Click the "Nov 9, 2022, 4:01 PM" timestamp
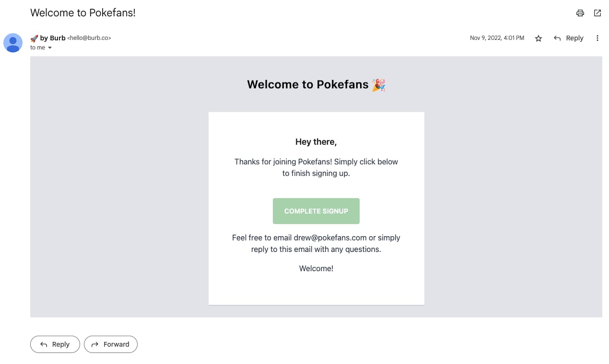609x364 pixels. (497, 38)
